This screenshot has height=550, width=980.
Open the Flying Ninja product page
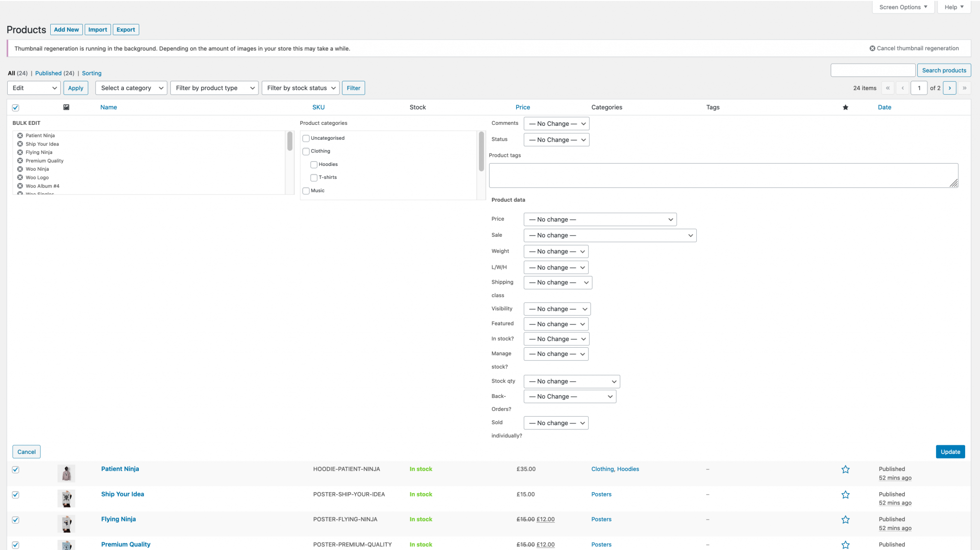click(118, 519)
